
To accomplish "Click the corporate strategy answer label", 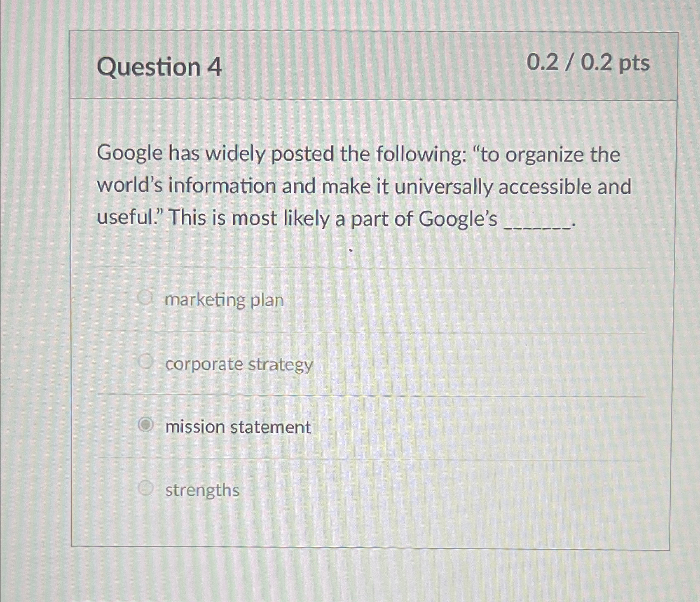I will (x=238, y=364).
